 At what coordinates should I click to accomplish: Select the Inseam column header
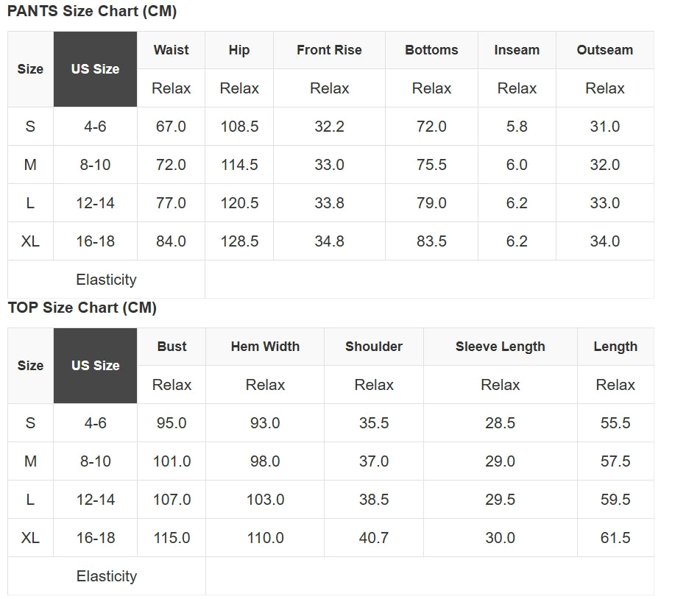(x=517, y=50)
